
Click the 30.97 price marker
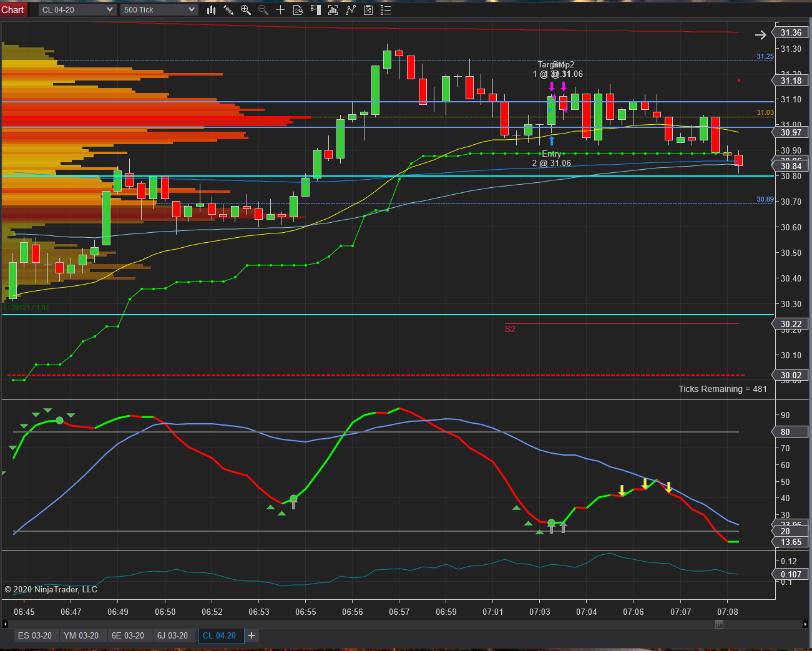tap(791, 132)
